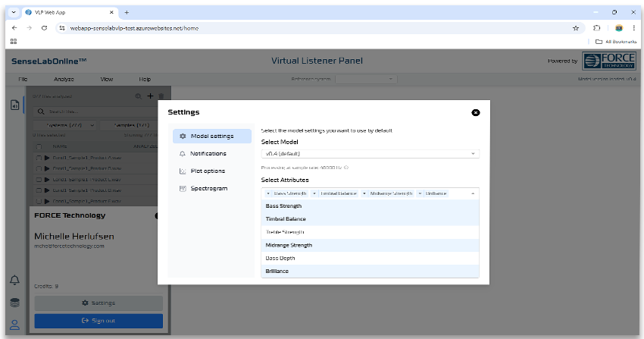Viewport: 644px width, 339px height.
Task: Play Cond1_Sample1_Product D.wav
Action: (x=47, y=190)
